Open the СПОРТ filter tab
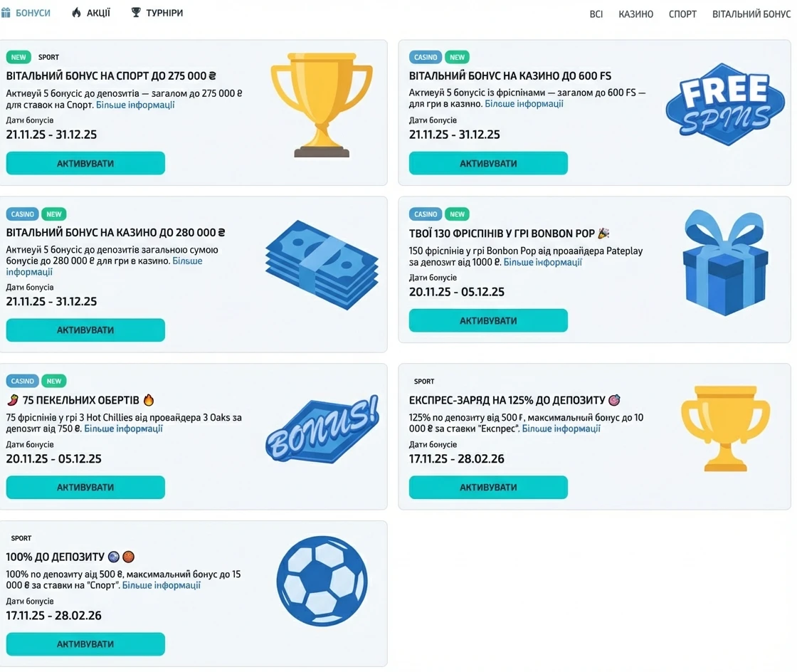Viewport: 797px width, 672px height. (682, 14)
